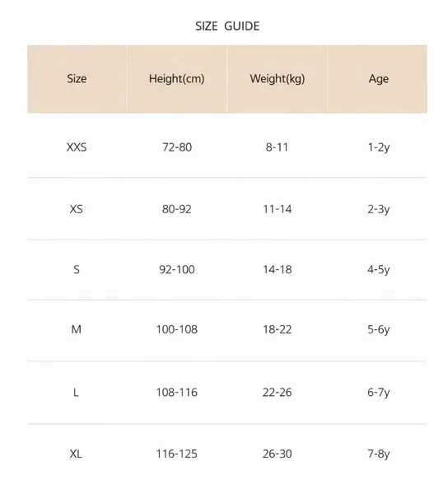Click the XS size cell
Image resolution: width=448 pixels, height=489 pixels.
click(77, 208)
